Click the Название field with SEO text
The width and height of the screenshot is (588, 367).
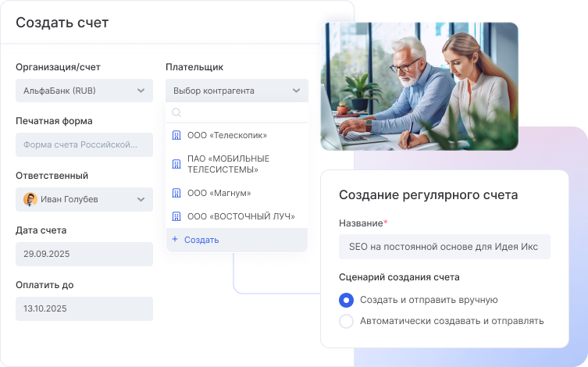444,247
